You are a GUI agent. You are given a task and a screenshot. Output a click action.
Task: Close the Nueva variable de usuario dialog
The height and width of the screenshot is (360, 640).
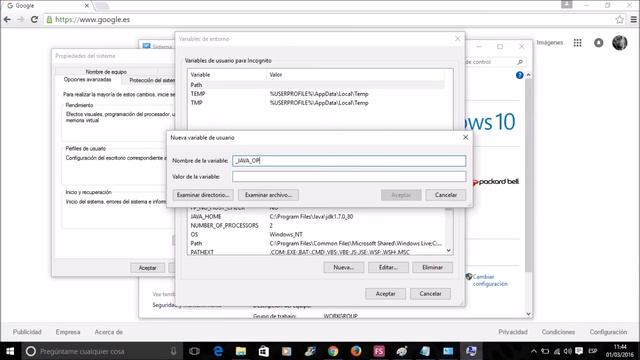(465, 137)
